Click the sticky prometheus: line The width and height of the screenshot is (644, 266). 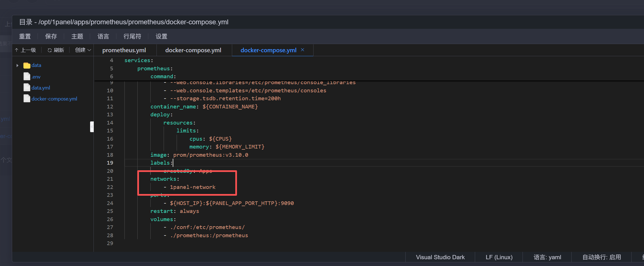point(155,69)
